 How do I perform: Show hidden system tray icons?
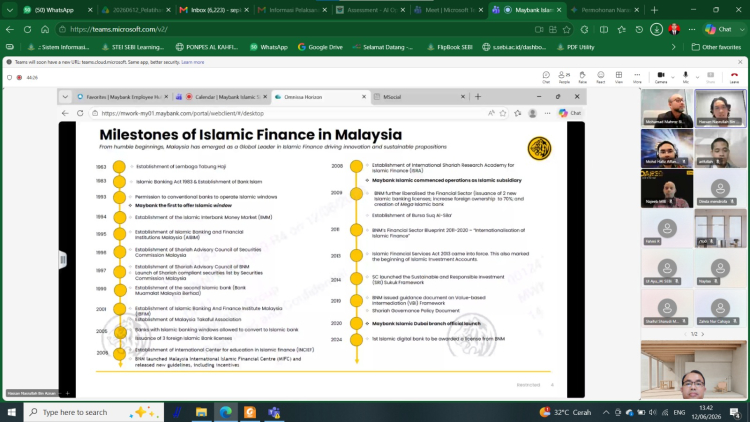click(606, 412)
